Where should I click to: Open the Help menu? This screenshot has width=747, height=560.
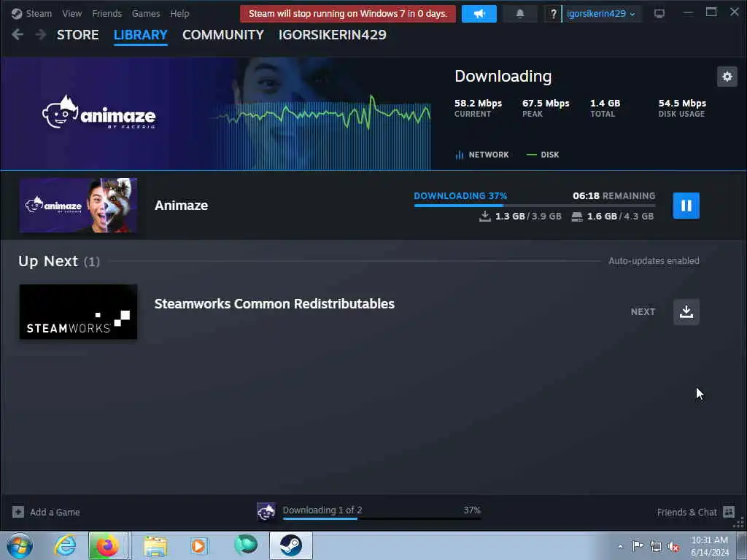point(179,13)
